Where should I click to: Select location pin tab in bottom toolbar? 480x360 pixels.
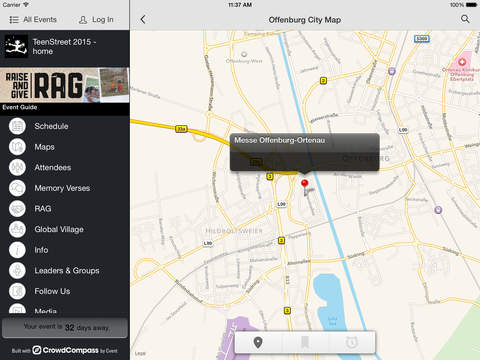tap(258, 342)
